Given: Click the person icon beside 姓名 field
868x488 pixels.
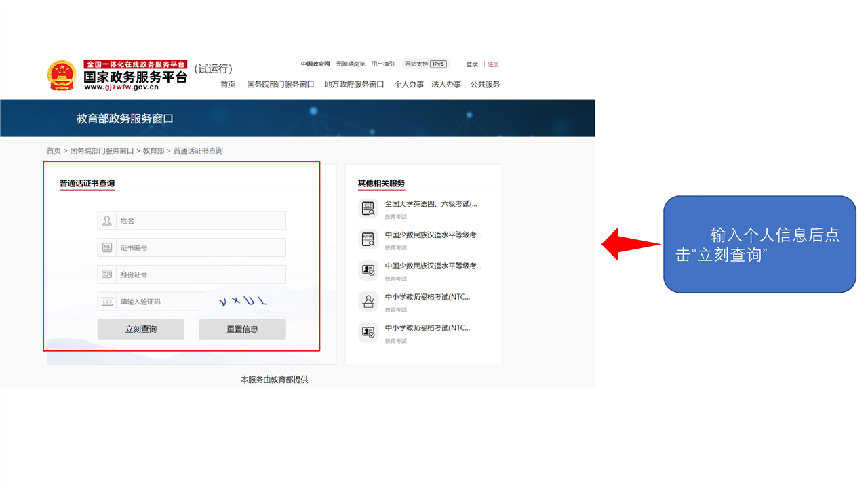Looking at the screenshot, I should click(107, 221).
